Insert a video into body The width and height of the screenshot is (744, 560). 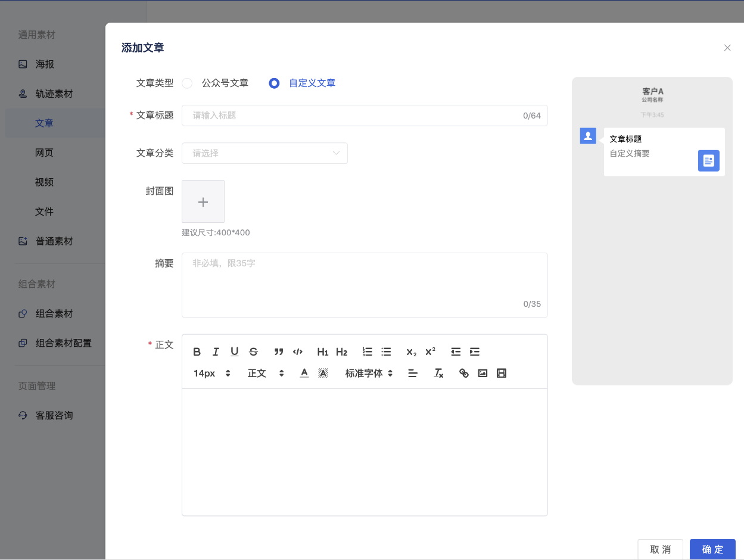(502, 373)
